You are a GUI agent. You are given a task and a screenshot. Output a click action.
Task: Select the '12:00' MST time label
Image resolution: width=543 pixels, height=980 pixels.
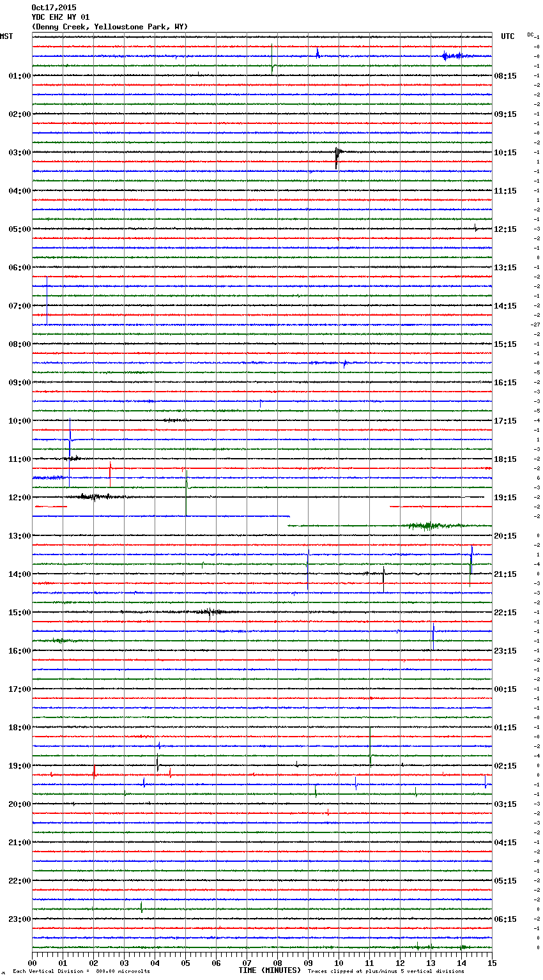click(x=20, y=498)
